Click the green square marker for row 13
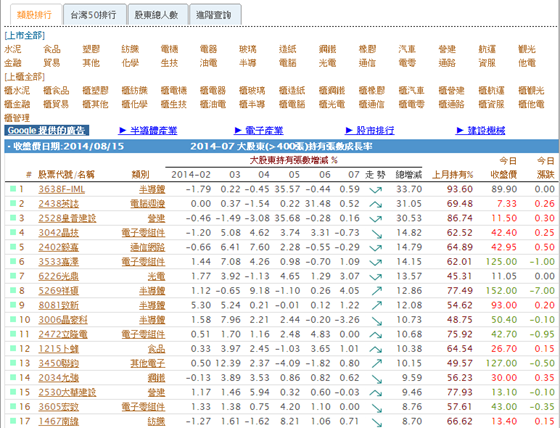 [x=13, y=363]
